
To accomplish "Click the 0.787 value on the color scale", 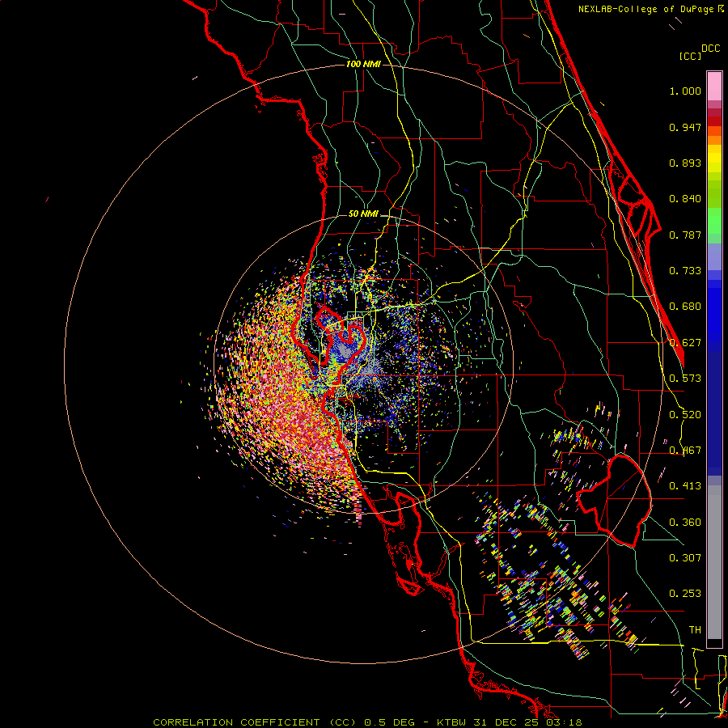I will 685,235.
